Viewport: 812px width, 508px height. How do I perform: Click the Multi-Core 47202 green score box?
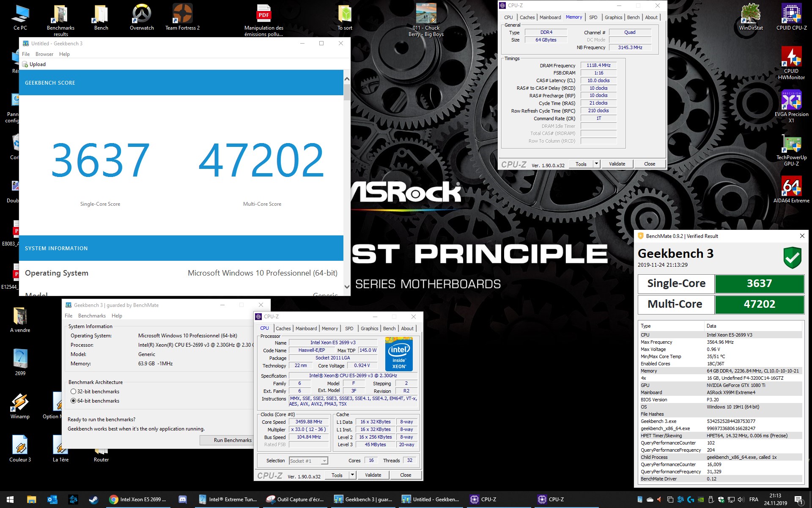click(759, 304)
